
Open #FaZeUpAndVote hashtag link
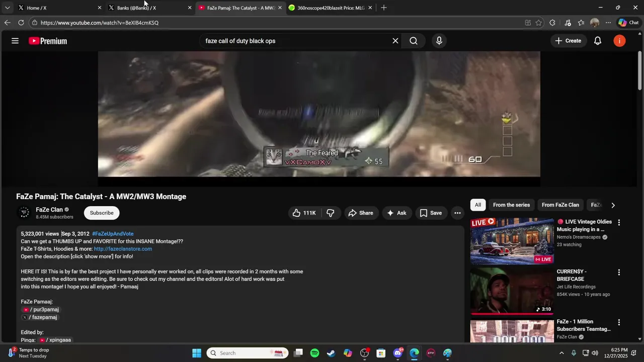[113, 234]
